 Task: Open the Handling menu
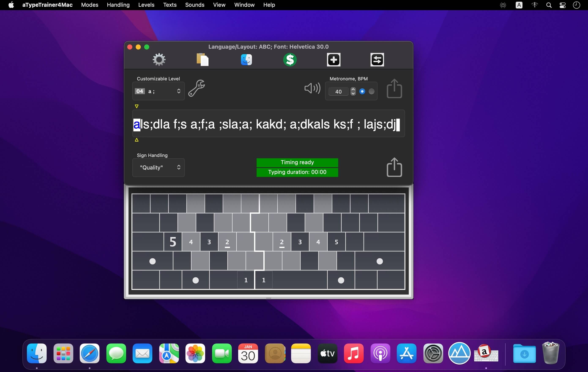pos(118,5)
